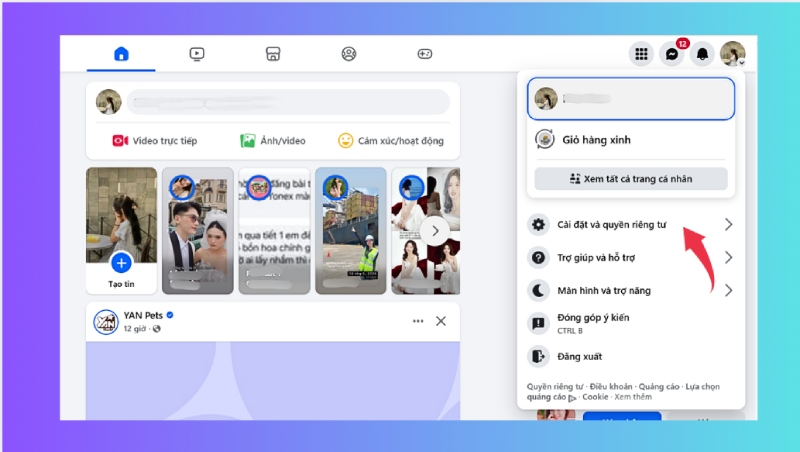Viewport: 800px width, 452px height.
Task: Open the Gaming tab icon
Action: [424, 54]
